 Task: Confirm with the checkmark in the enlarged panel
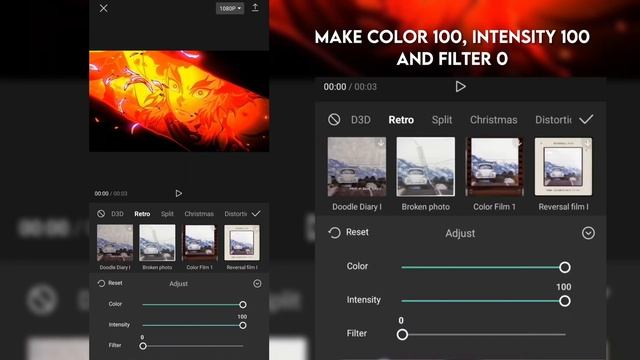tap(586, 119)
